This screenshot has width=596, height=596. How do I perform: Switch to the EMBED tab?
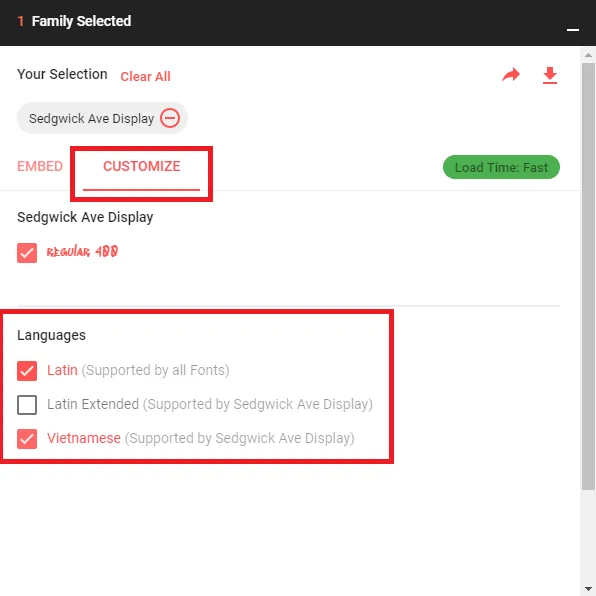pos(40,166)
